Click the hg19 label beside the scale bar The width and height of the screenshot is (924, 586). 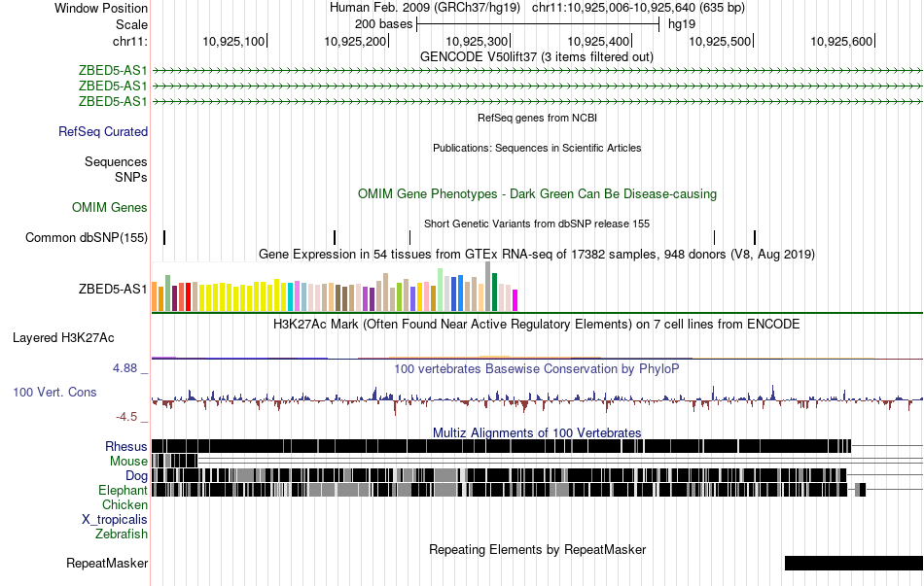coord(682,24)
